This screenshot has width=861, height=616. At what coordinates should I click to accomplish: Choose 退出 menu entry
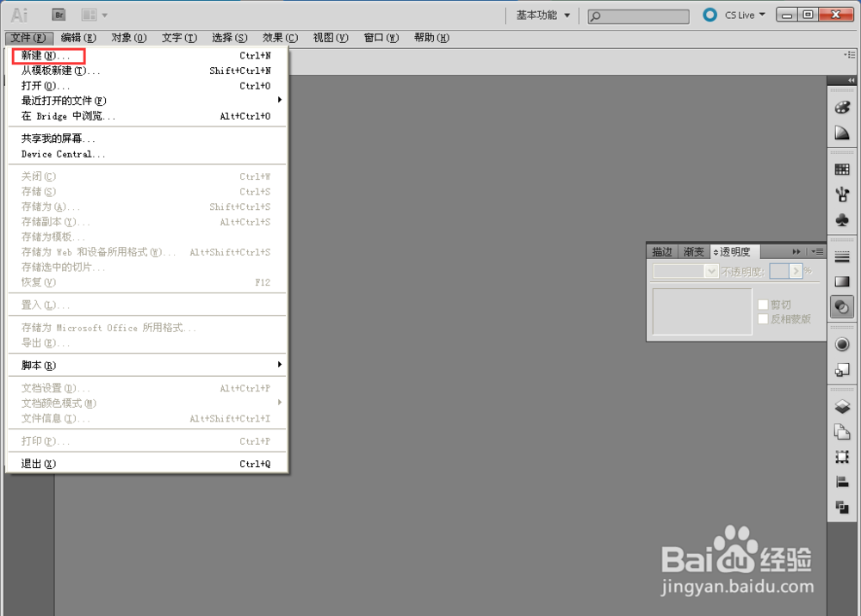point(146,464)
